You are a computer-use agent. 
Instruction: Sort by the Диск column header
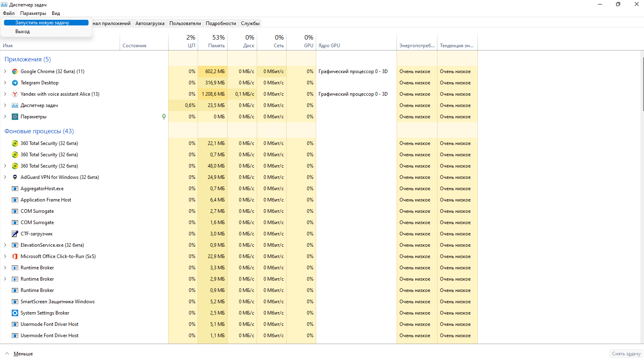[x=242, y=42]
